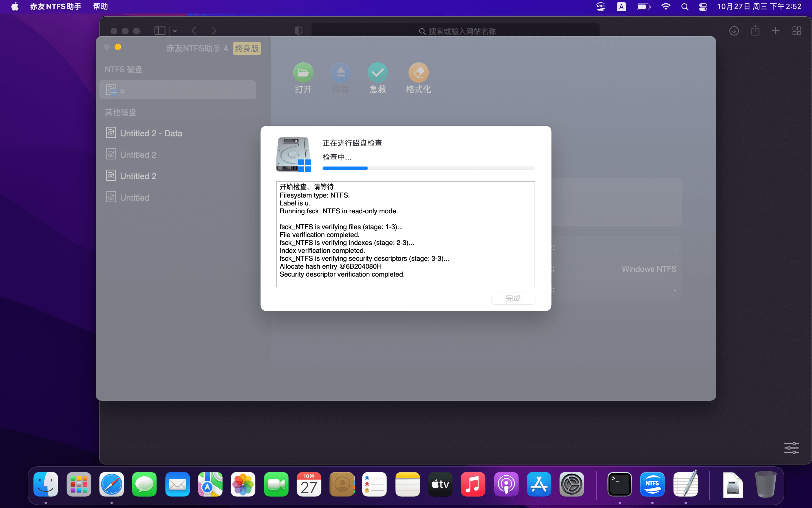The width and height of the screenshot is (812, 508).
Task: Click the 卸载 (Unmount) eject icon
Action: [340, 72]
